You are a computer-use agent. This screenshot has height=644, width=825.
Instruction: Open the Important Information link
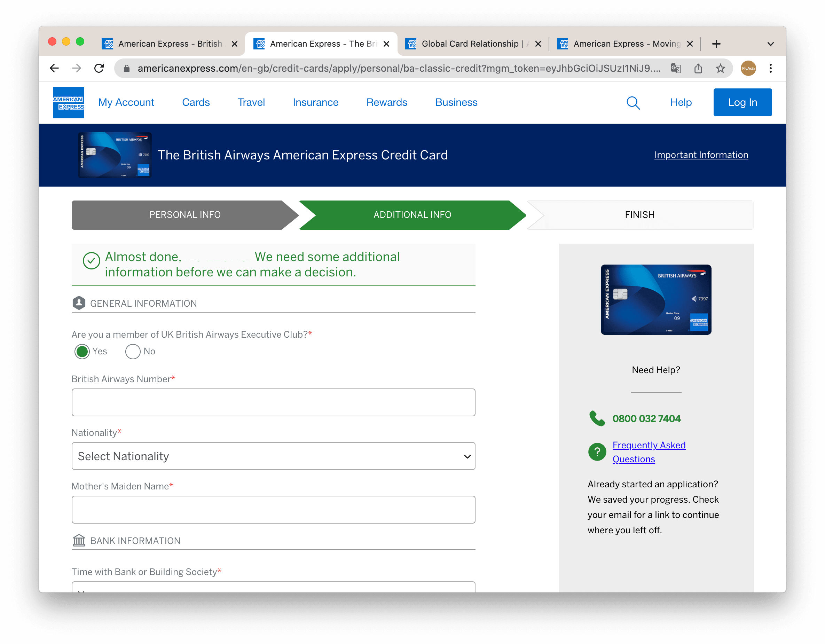701,155
